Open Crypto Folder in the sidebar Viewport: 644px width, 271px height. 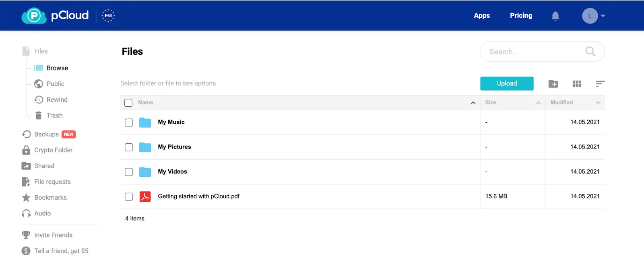54,150
